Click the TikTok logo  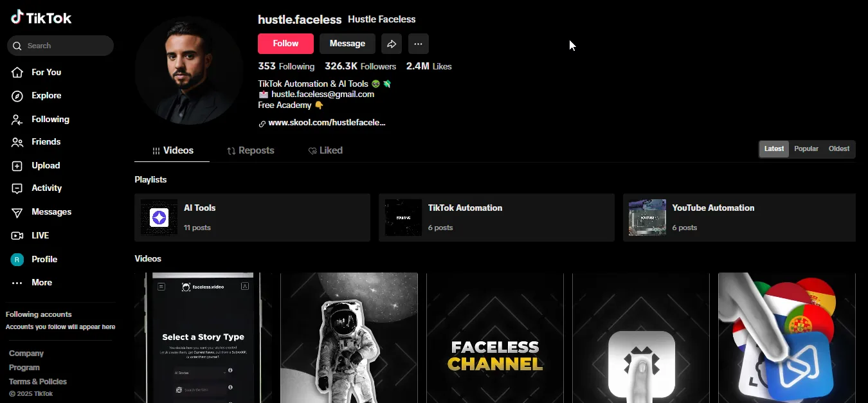coord(41,17)
